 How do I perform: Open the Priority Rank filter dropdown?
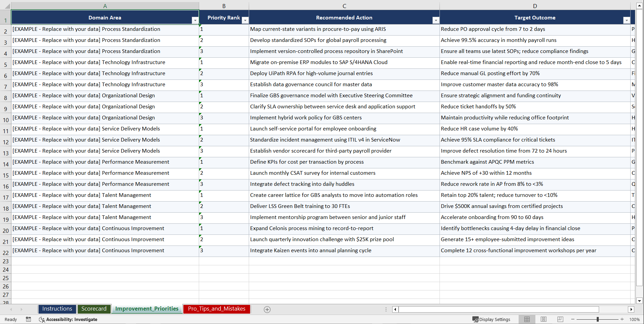[245, 20]
